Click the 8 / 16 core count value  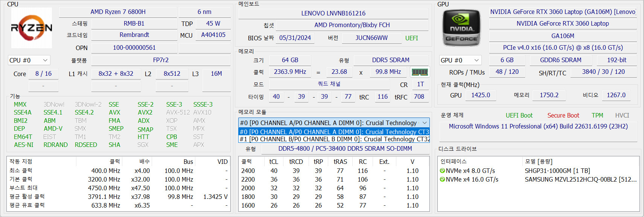tap(43, 74)
